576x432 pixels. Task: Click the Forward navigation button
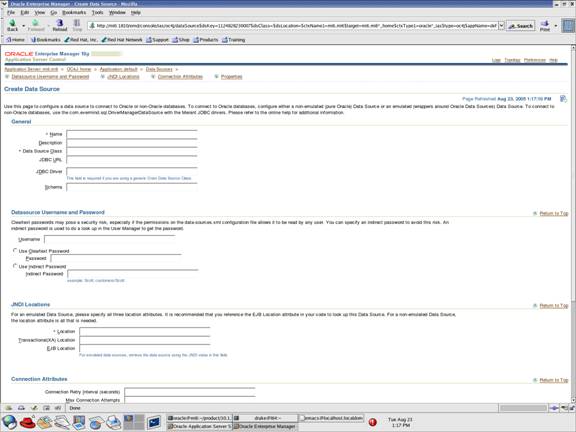tap(36, 25)
